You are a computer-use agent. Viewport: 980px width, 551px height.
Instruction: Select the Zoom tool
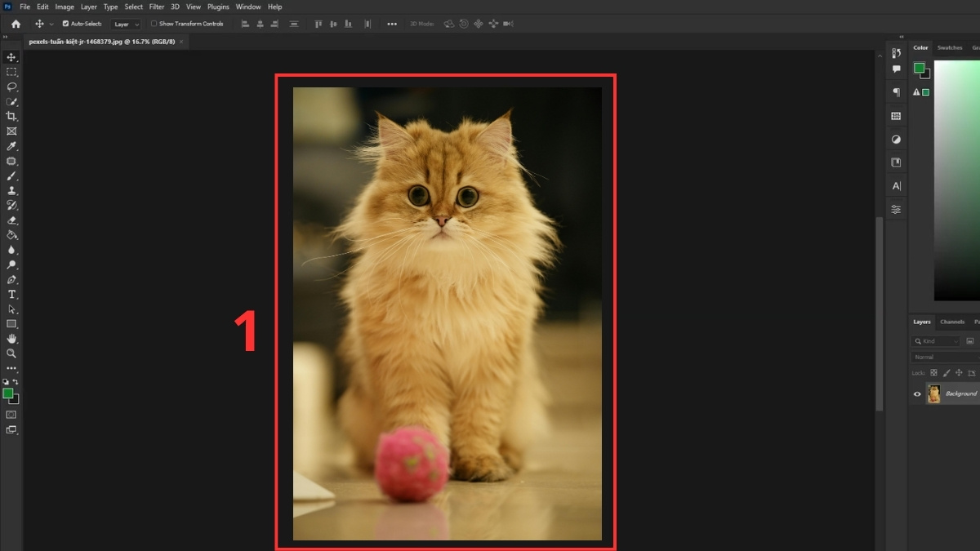pos(11,353)
